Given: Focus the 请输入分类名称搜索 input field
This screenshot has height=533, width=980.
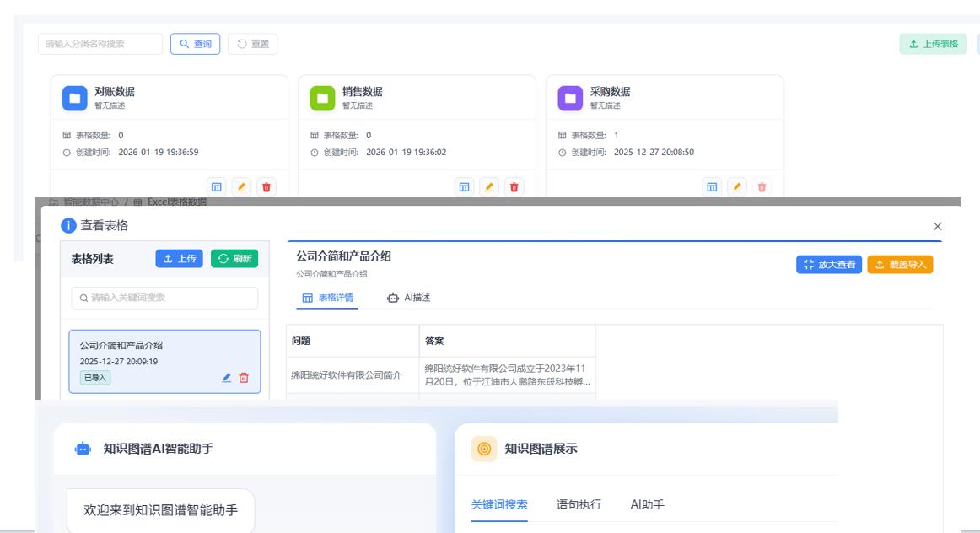Looking at the screenshot, I should [100, 44].
